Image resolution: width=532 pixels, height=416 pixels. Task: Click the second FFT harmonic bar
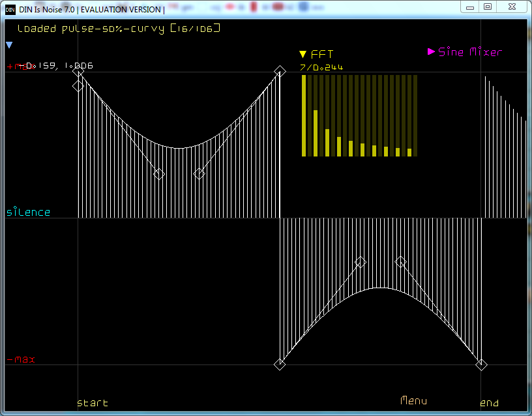316,133
